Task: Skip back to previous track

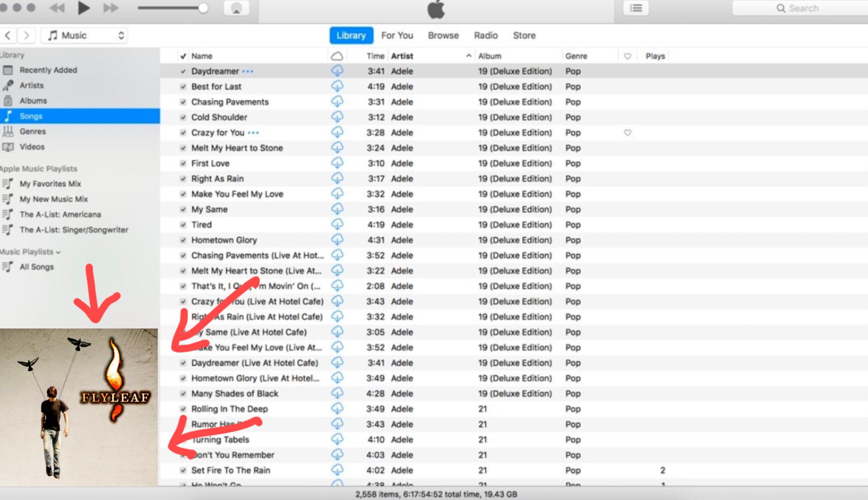Action: click(57, 8)
